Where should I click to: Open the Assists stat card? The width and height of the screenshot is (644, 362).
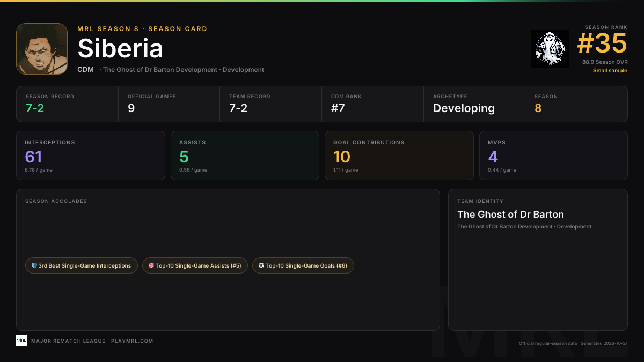pyautogui.click(x=245, y=156)
